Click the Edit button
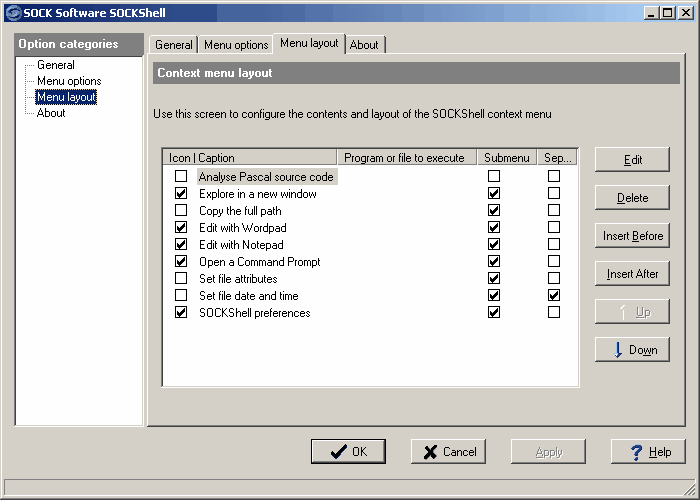 pos(632,160)
